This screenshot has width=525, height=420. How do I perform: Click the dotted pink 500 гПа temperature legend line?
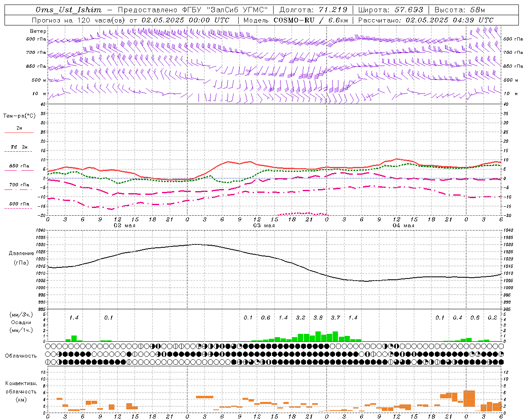coord(18,209)
